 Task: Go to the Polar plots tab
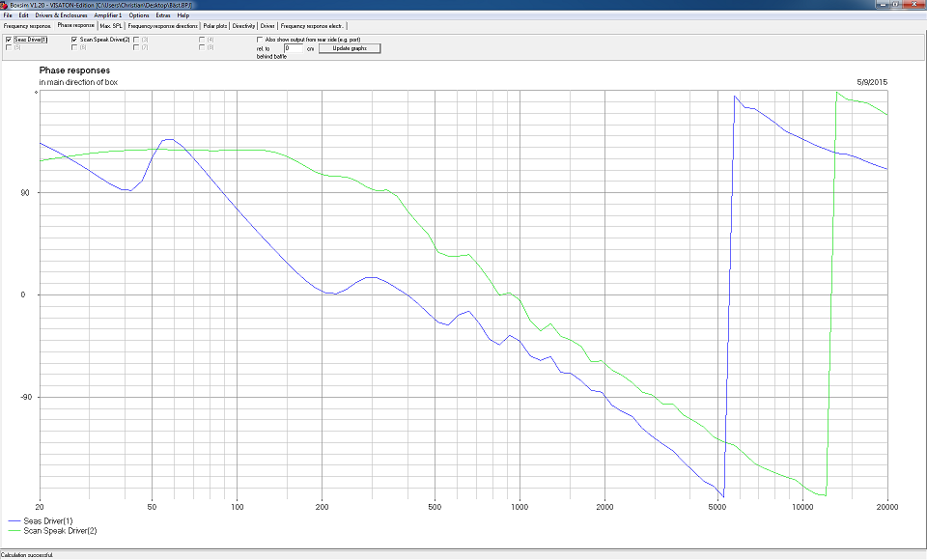[215, 26]
